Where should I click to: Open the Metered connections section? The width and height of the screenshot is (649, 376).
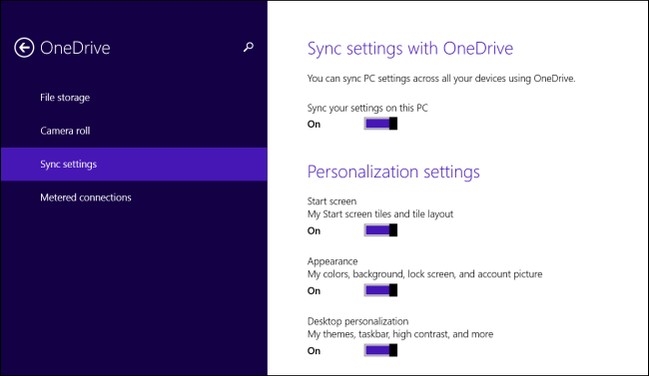(x=134, y=198)
